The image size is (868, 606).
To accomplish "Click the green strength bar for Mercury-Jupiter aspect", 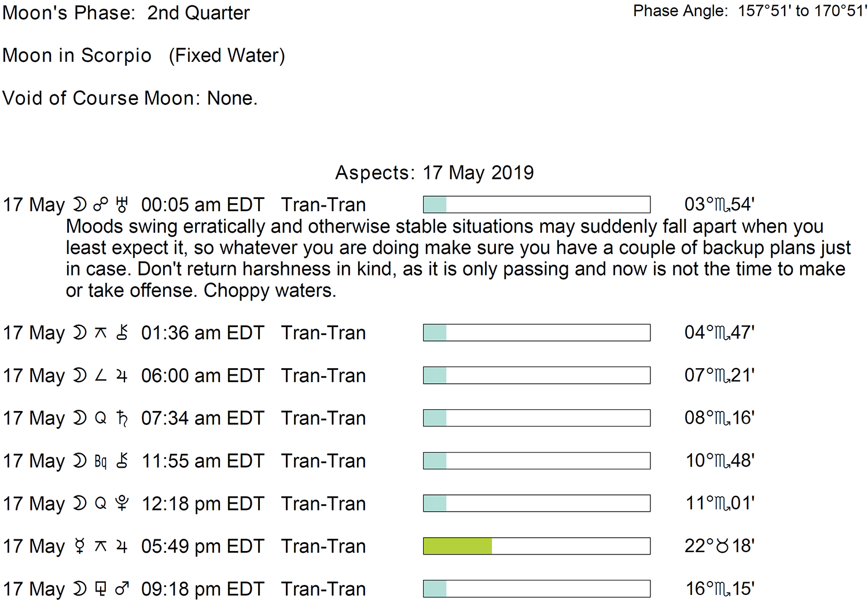I will (x=458, y=546).
